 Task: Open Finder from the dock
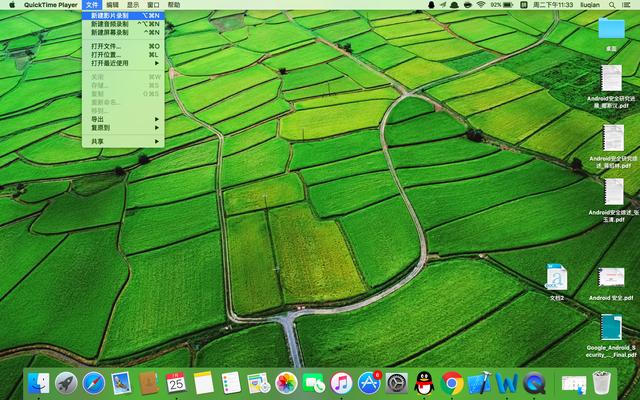pyautogui.click(x=39, y=382)
